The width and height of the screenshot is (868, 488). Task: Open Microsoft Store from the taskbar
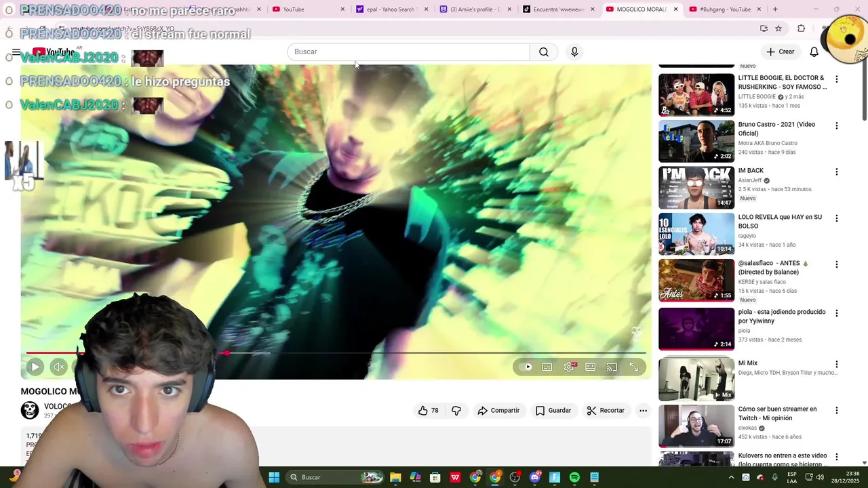point(435,477)
